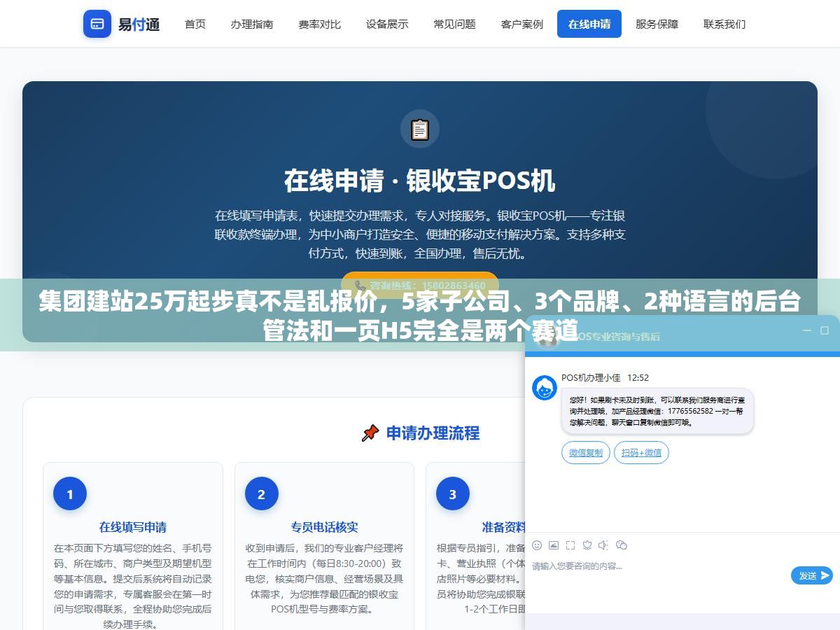This screenshot has height=630, width=840.
Task: Click the 在线填写申请 step heading
Action: click(x=133, y=527)
